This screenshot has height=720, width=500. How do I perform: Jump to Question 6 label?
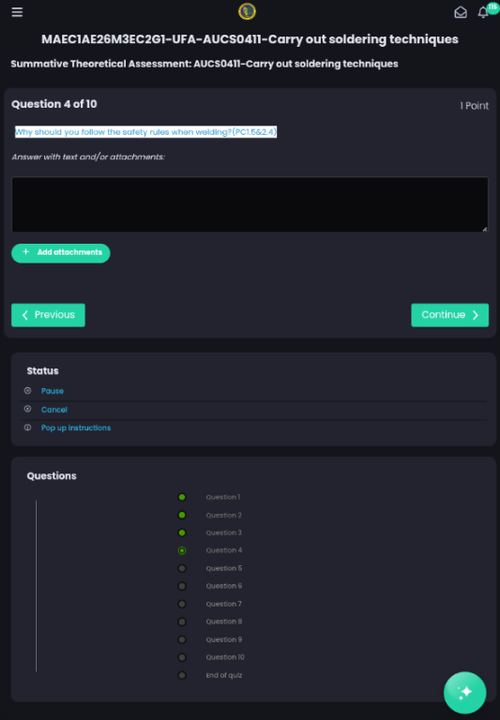tap(224, 586)
